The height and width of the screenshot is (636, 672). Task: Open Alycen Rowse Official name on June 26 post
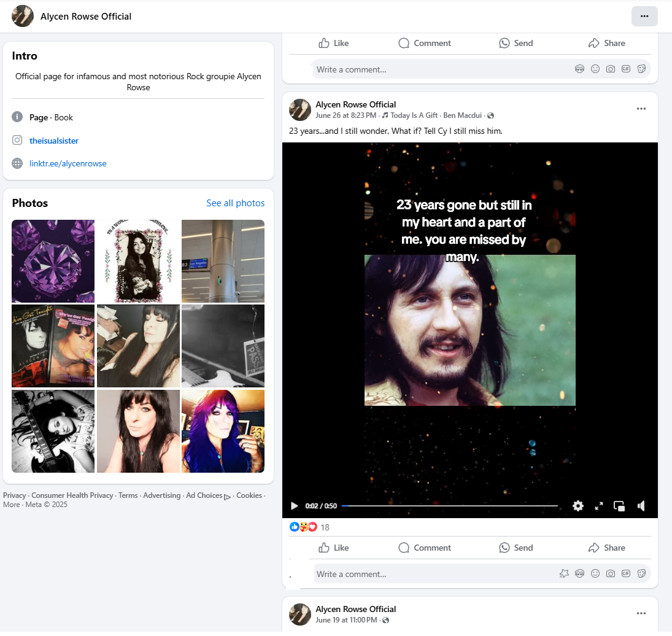coord(356,104)
